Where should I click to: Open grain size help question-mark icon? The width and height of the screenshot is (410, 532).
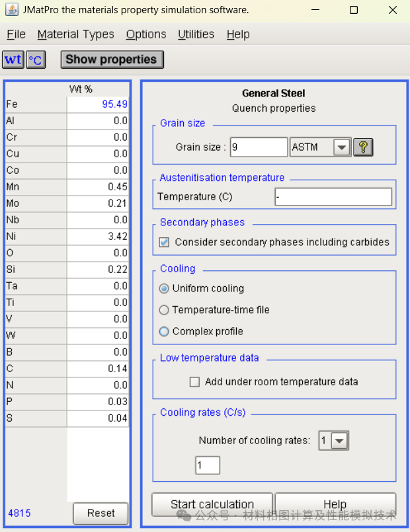[363, 147]
